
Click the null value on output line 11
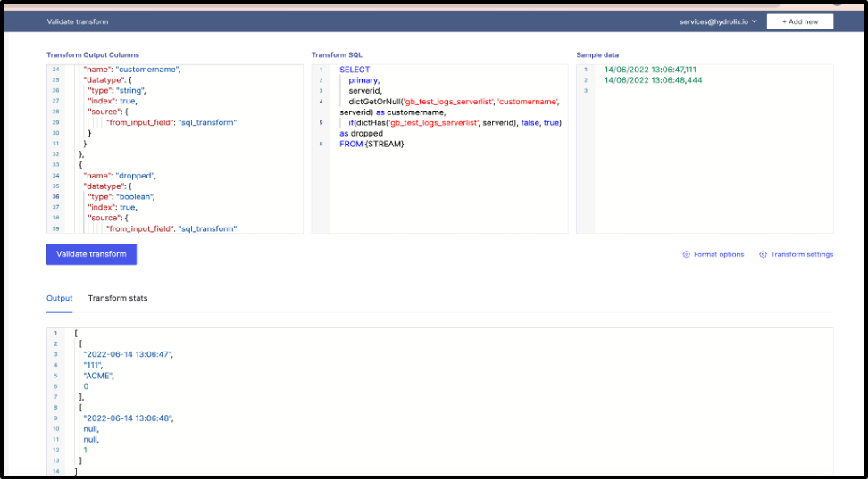tap(91, 440)
